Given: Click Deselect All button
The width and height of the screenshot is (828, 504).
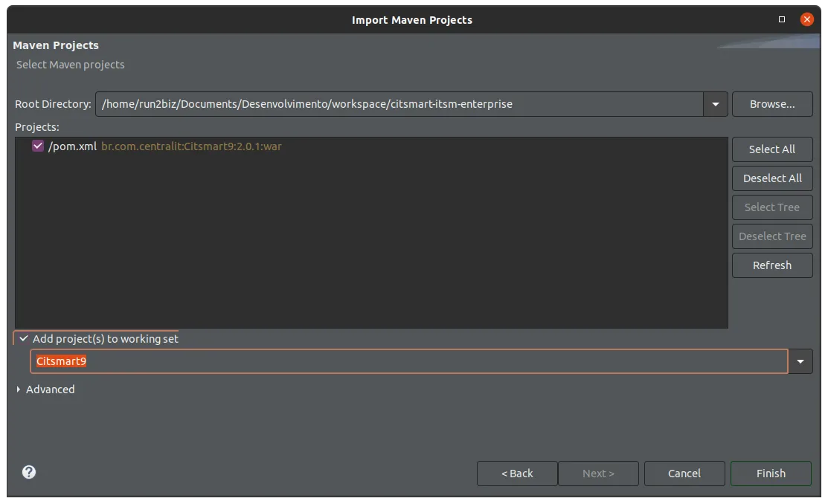Looking at the screenshot, I should point(772,178).
